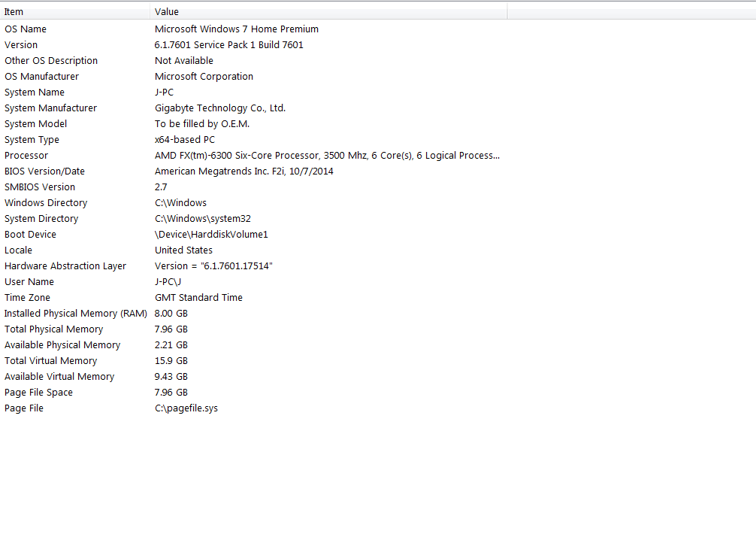Select the Locale row label

[x=18, y=250]
